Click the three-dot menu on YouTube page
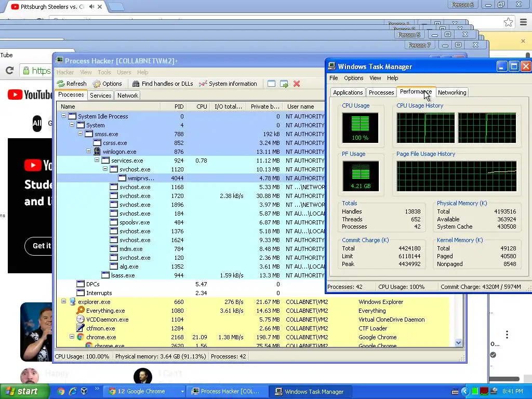The width and height of the screenshot is (532, 399). point(507,335)
